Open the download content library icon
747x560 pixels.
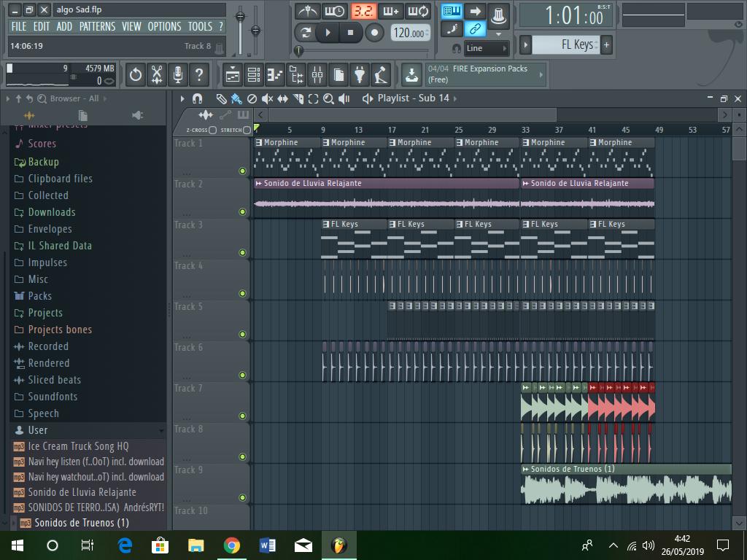click(411, 75)
